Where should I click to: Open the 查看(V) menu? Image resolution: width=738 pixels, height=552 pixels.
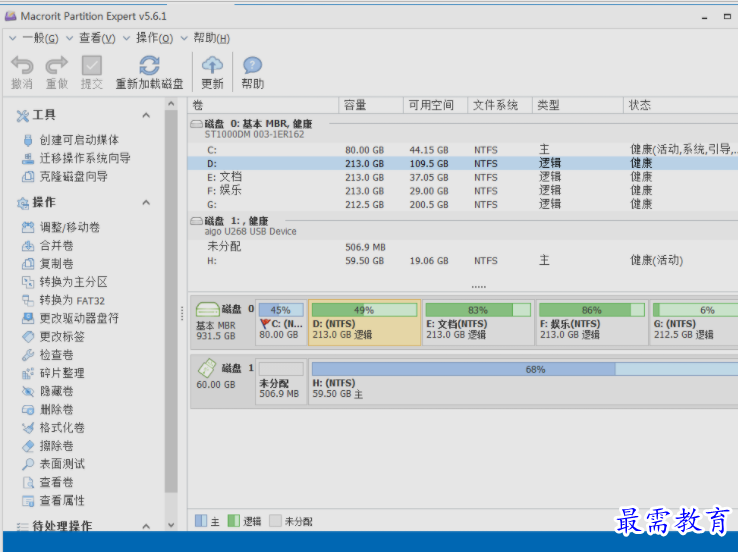90,38
